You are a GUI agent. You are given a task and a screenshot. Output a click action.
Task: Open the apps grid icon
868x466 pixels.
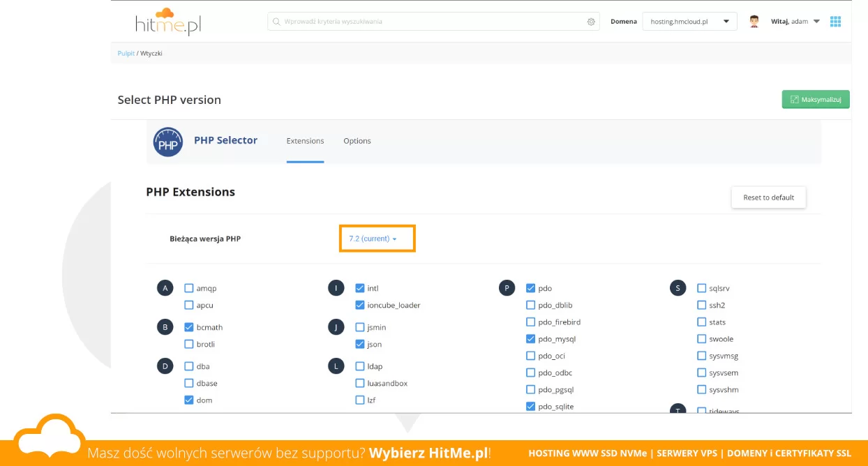coord(835,22)
